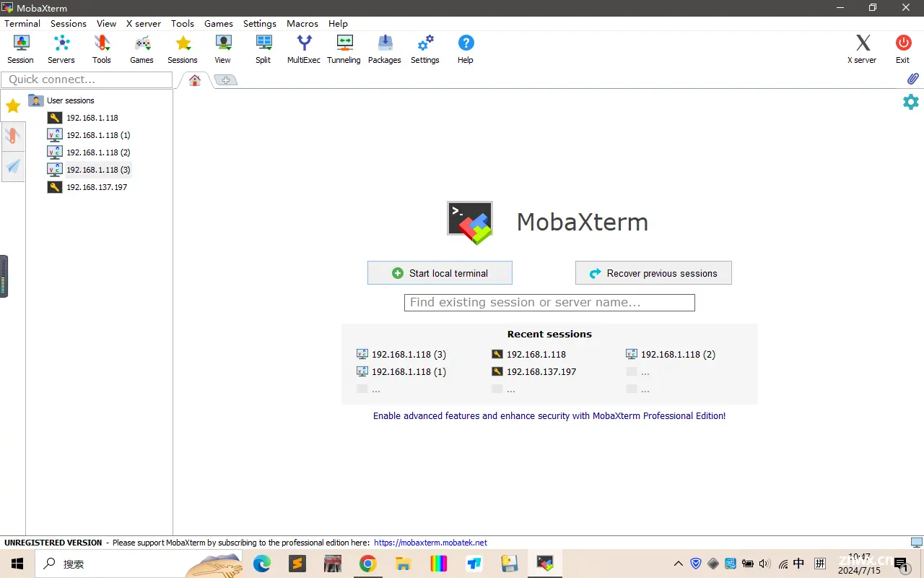
Task: Open the Tools toolbar icon
Action: [102, 49]
